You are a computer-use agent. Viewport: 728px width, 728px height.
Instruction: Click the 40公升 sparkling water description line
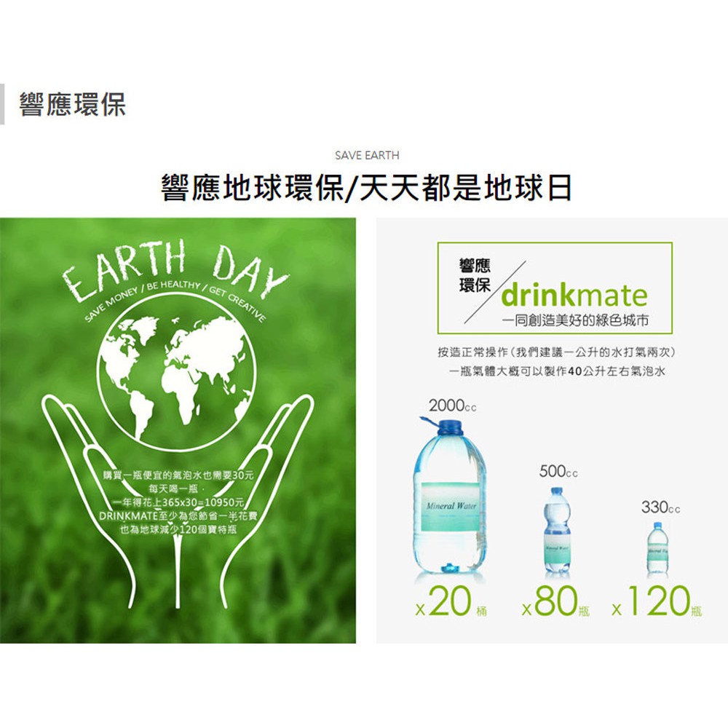pyautogui.click(x=557, y=371)
